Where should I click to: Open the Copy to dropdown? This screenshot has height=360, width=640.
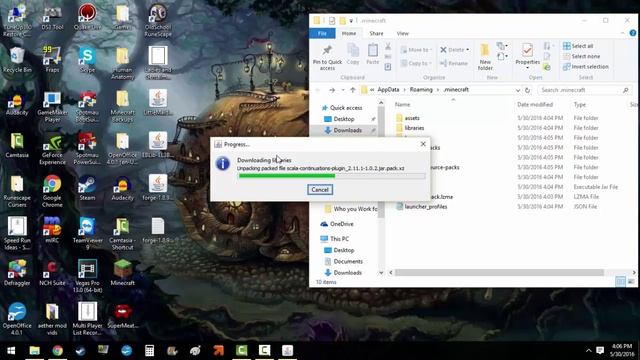click(415, 63)
